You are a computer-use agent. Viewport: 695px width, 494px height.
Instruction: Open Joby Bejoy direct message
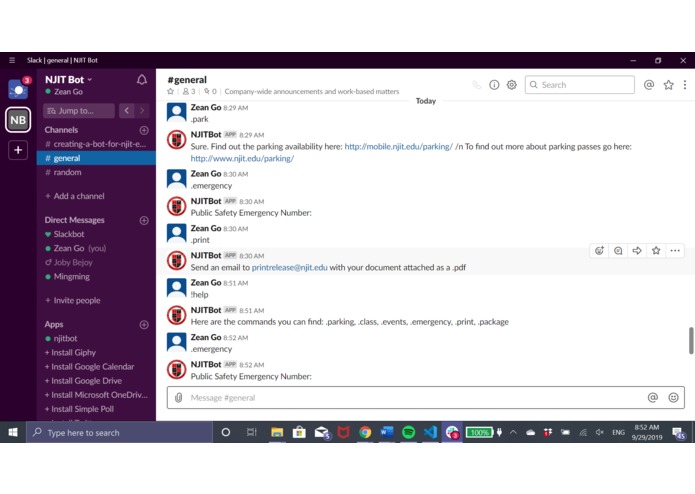[x=96, y=262]
